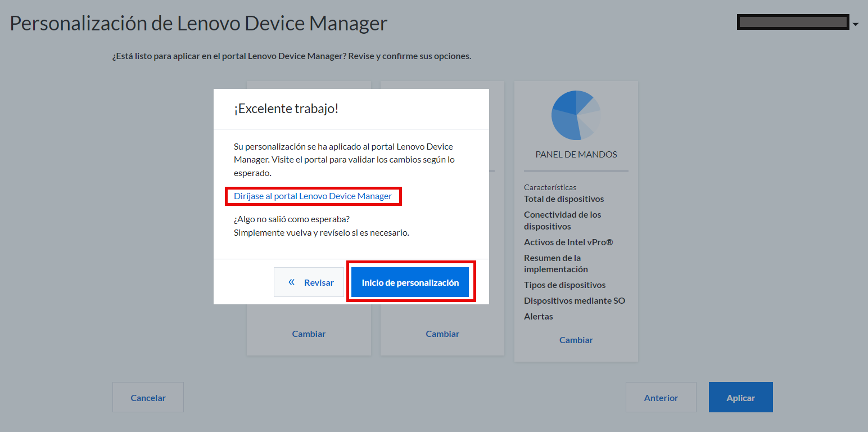Click the Características label
Screen dimensions: 868x432
tap(550, 187)
